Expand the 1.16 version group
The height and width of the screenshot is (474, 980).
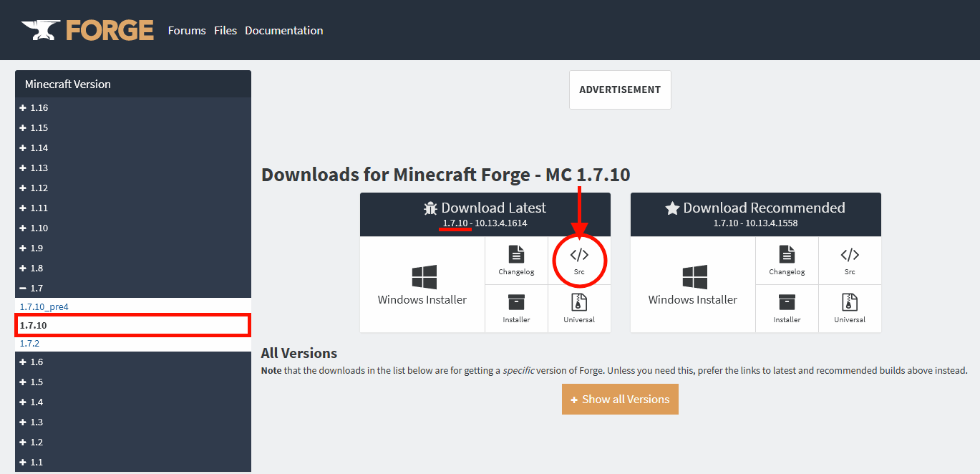[133, 107]
